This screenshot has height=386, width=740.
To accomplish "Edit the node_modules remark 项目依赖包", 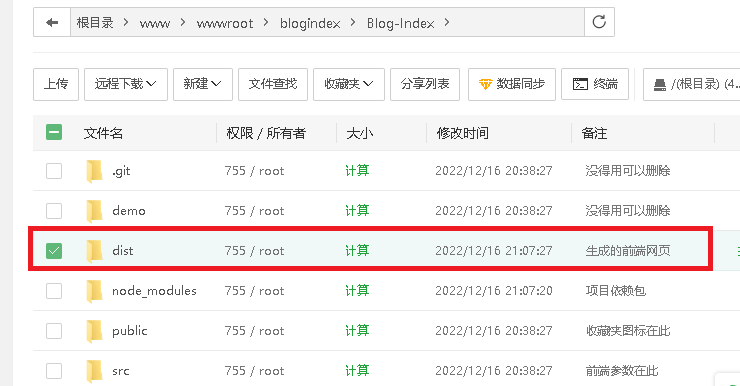I will (x=615, y=291).
